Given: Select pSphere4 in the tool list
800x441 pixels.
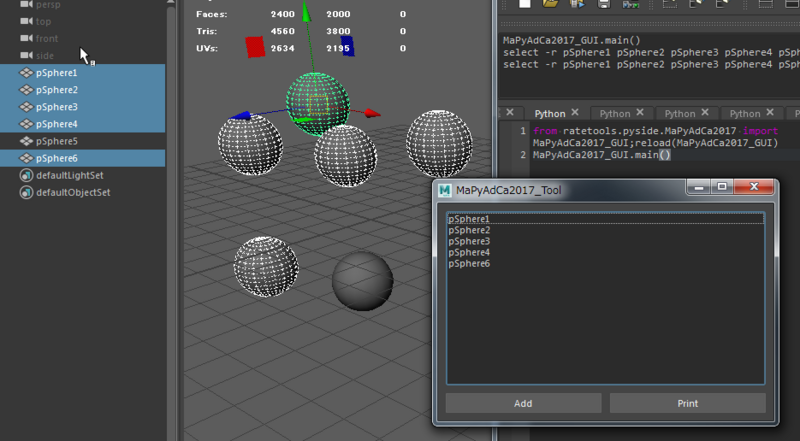Looking at the screenshot, I should (606, 253).
